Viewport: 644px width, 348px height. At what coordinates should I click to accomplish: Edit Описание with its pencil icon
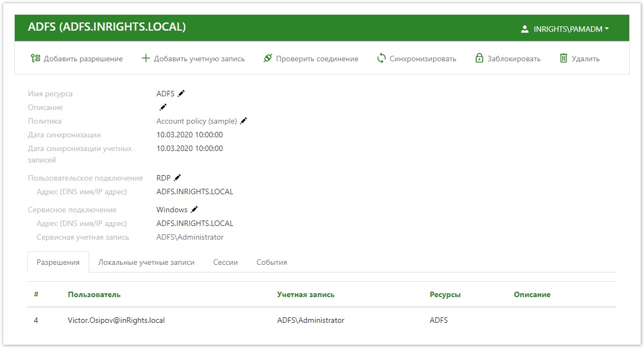[163, 107]
